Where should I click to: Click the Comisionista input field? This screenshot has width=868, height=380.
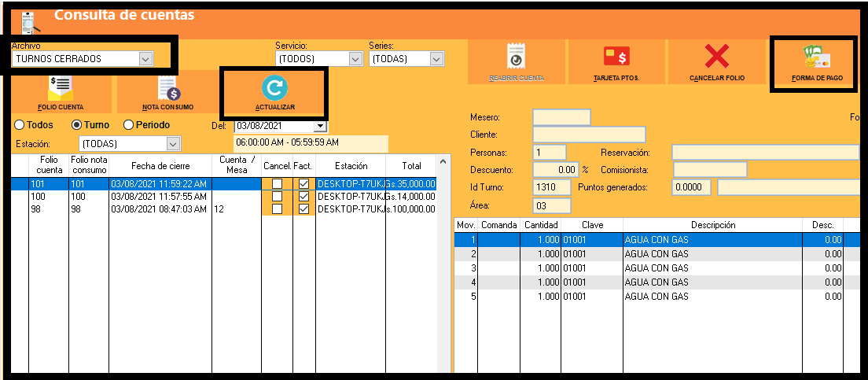[x=710, y=169]
